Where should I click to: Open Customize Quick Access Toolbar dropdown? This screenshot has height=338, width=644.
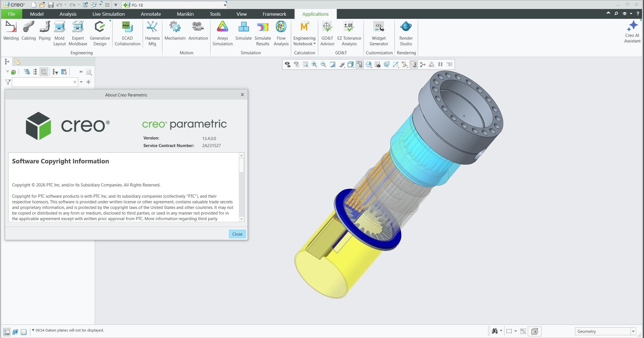point(116,5)
